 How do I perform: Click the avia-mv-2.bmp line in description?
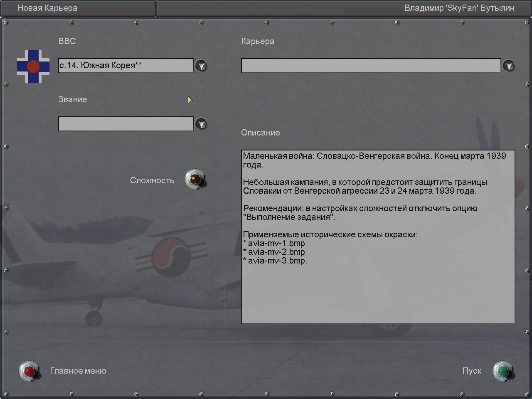click(x=274, y=252)
